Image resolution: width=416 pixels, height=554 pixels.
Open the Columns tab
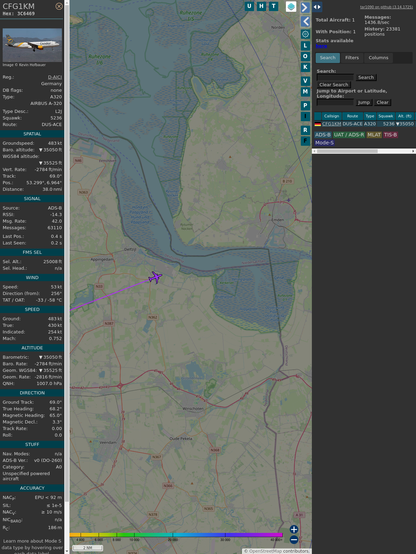click(x=378, y=58)
